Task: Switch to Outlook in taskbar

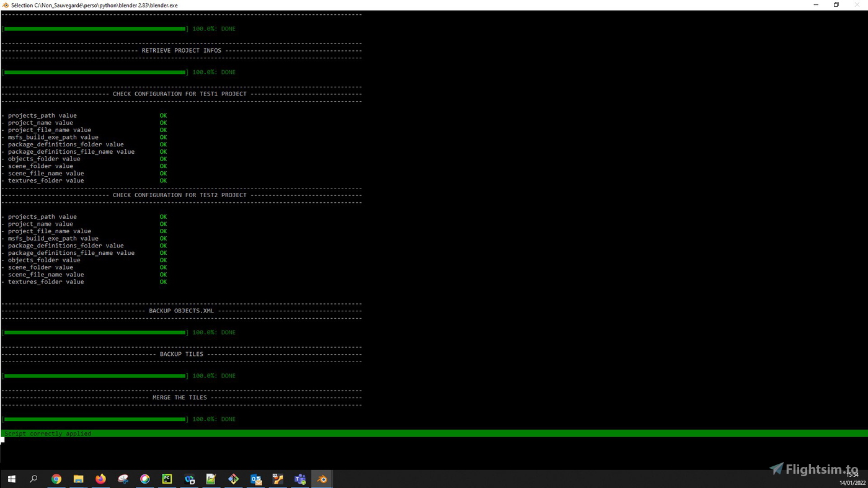Action: point(255,479)
